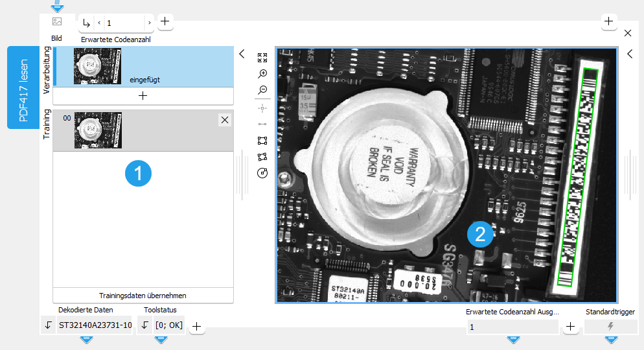Switch to the Training section label

(47, 124)
